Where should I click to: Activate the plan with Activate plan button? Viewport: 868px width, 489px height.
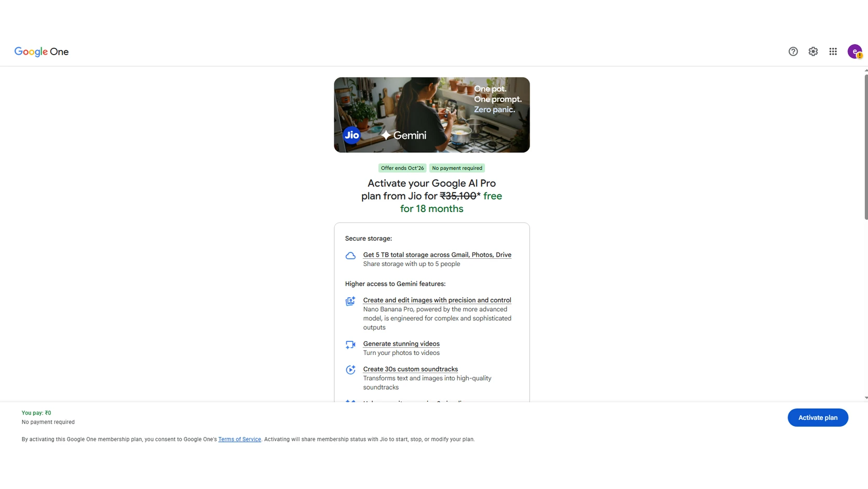[x=818, y=417]
